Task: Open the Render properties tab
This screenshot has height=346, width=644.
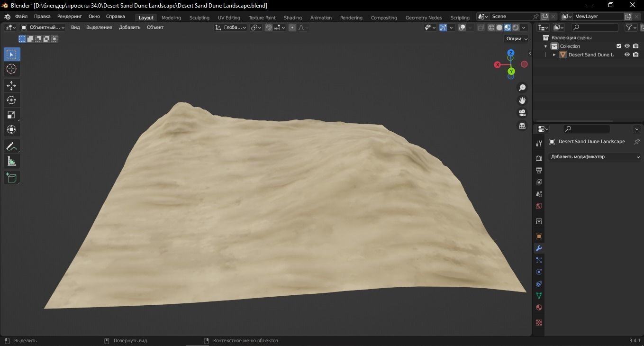Action: click(x=538, y=158)
